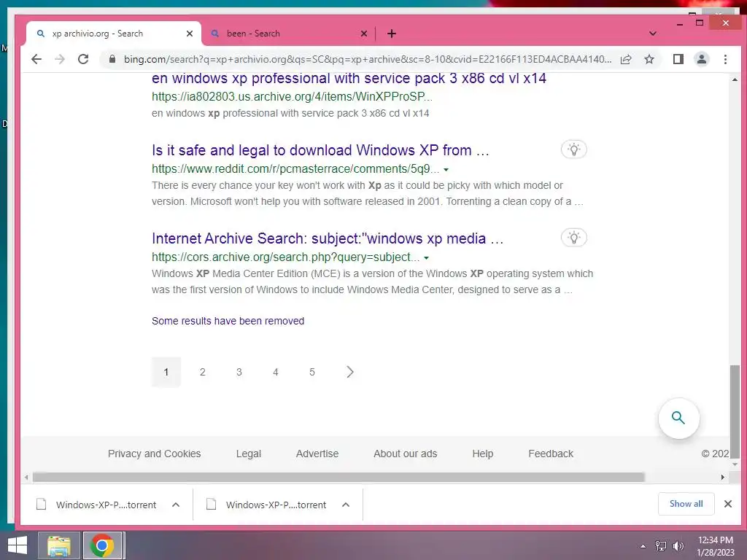The width and height of the screenshot is (747, 560).
Task: Click 'Some results have been removed'
Action: point(228,321)
